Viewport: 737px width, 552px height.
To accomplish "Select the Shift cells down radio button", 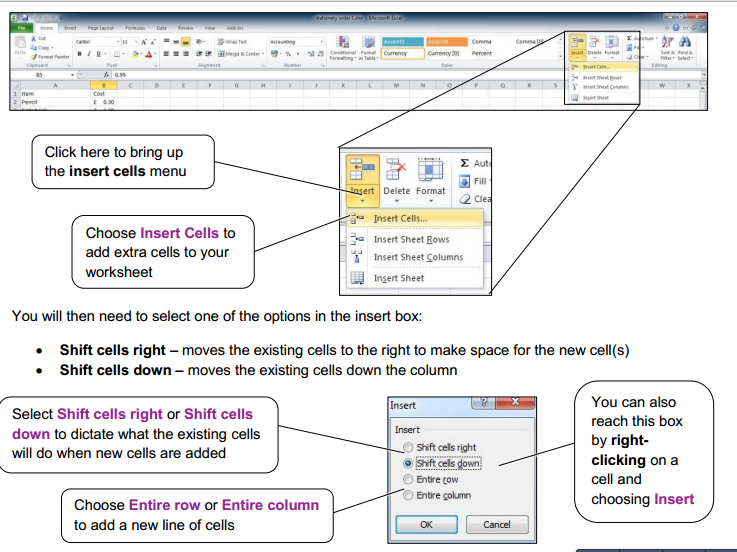I will point(407,463).
